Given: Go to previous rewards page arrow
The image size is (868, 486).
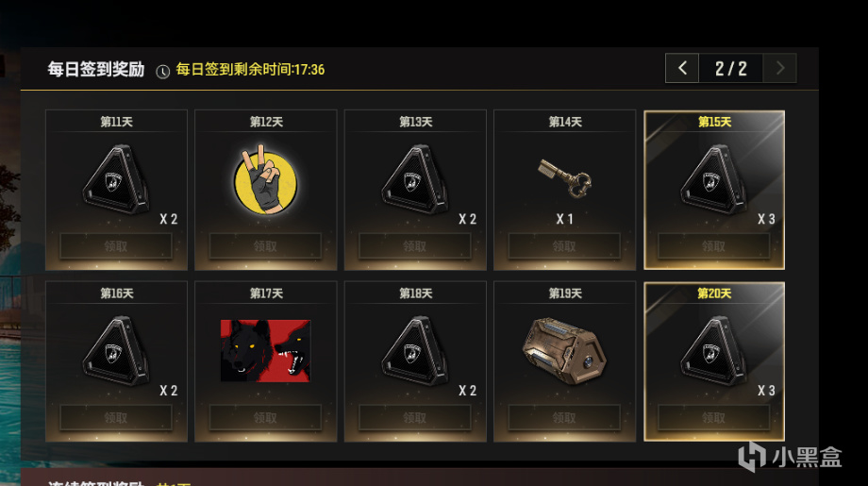Looking at the screenshot, I should click(x=682, y=68).
